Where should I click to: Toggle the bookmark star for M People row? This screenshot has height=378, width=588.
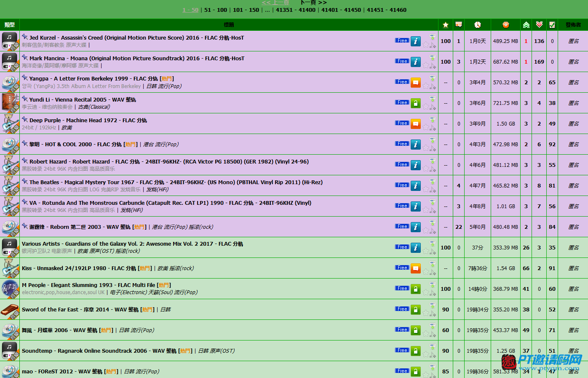click(x=426, y=292)
